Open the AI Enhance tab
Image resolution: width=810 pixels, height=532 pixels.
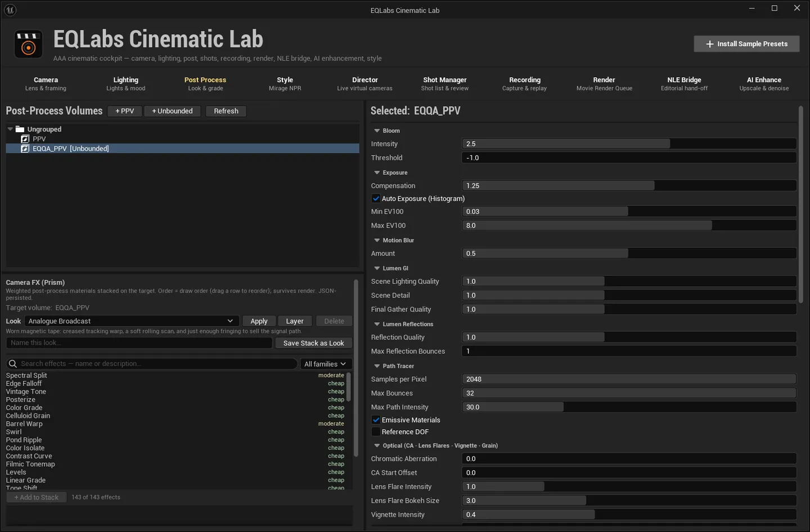764,84
